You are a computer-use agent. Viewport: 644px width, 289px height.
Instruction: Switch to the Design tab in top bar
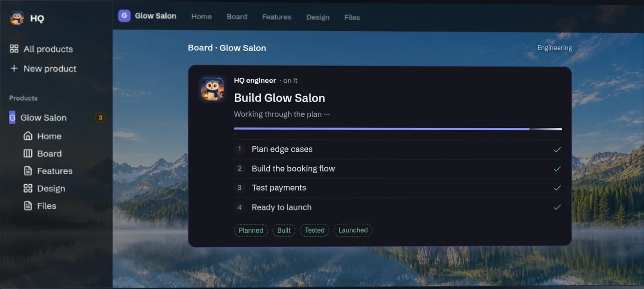318,17
